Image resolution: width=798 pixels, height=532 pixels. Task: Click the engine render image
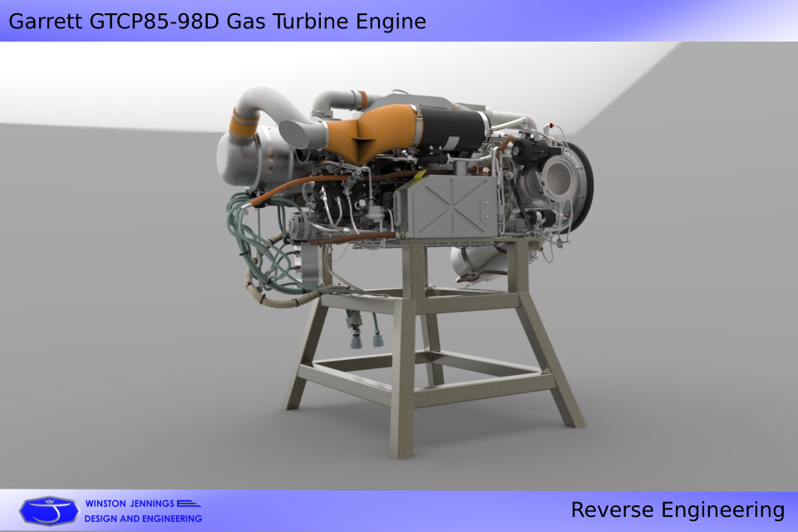(x=399, y=266)
